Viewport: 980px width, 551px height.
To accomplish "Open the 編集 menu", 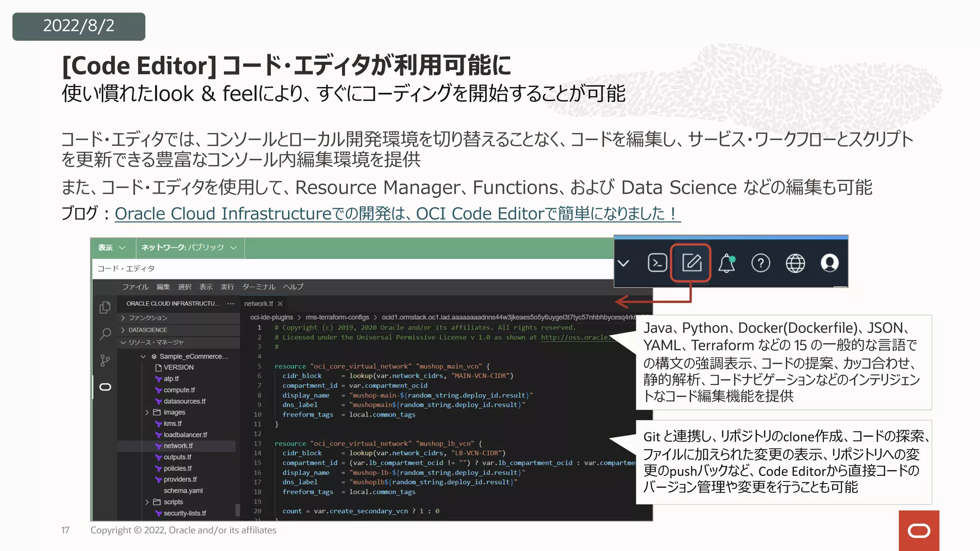I will coord(163,287).
